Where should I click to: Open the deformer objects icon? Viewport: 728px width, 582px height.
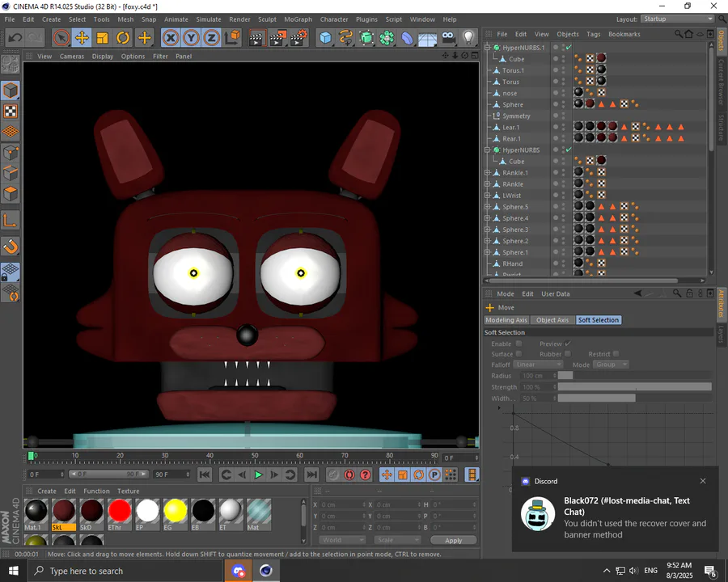pyautogui.click(x=407, y=38)
